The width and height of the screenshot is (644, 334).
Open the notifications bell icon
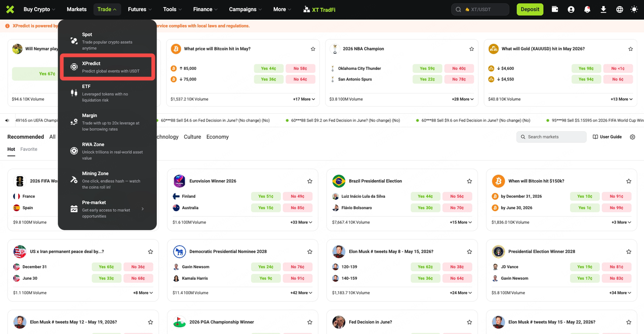[x=587, y=9]
